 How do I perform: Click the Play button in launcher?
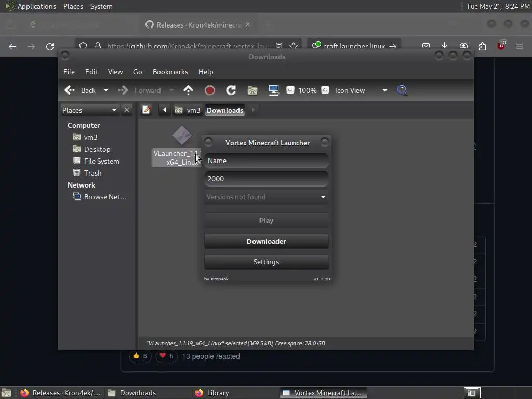tap(267, 220)
